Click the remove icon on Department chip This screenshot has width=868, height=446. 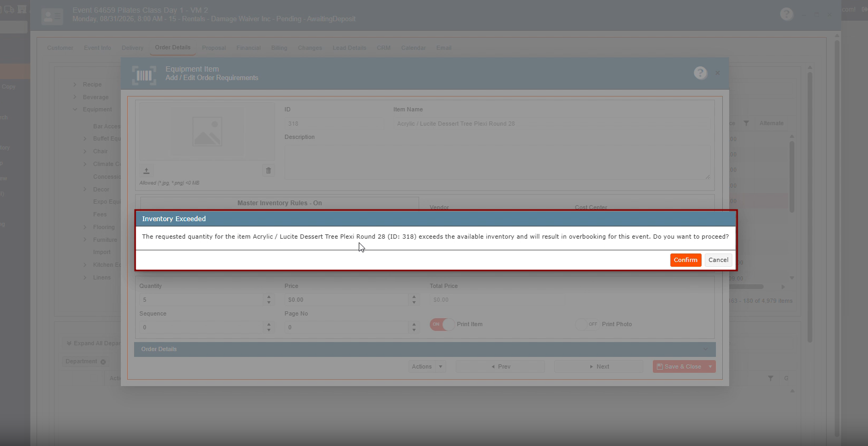pos(103,362)
